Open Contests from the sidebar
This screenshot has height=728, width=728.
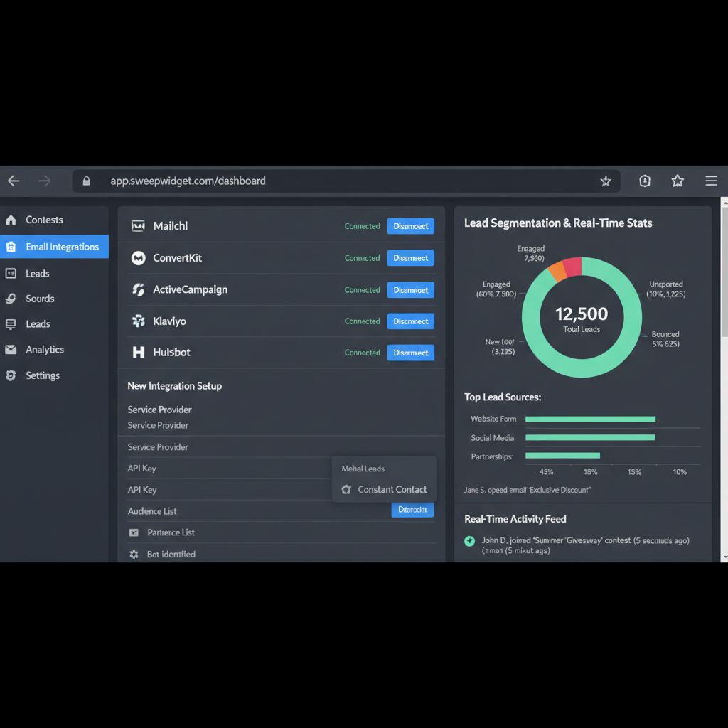tap(44, 220)
